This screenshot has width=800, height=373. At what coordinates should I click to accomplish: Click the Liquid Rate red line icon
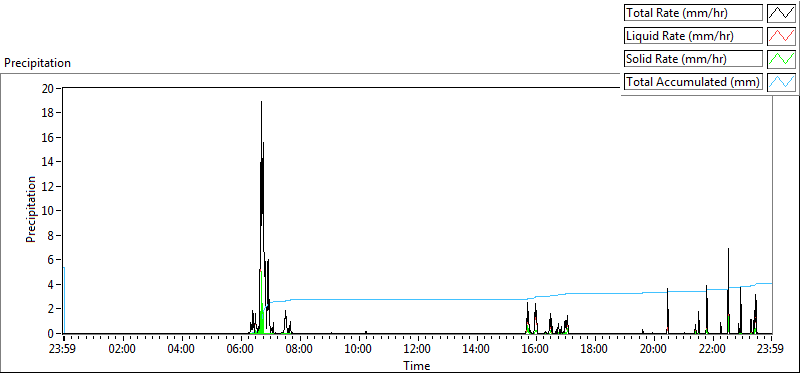[781, 35]
